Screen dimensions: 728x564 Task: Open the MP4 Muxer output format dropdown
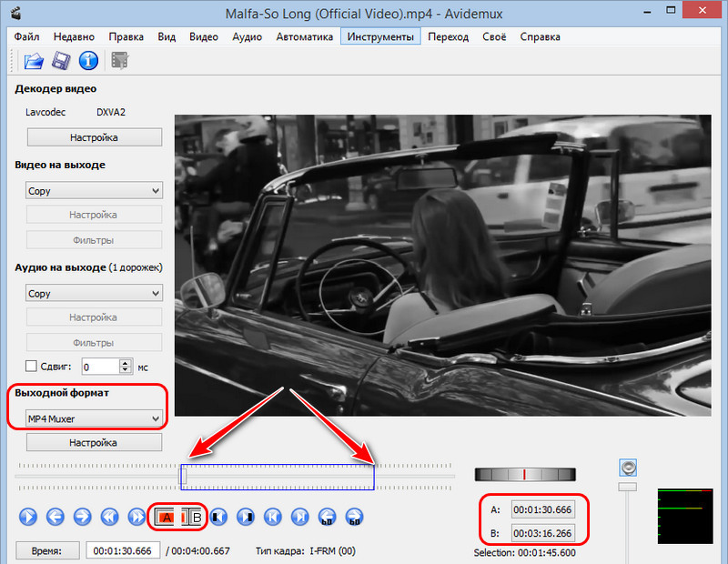point(94,418)
